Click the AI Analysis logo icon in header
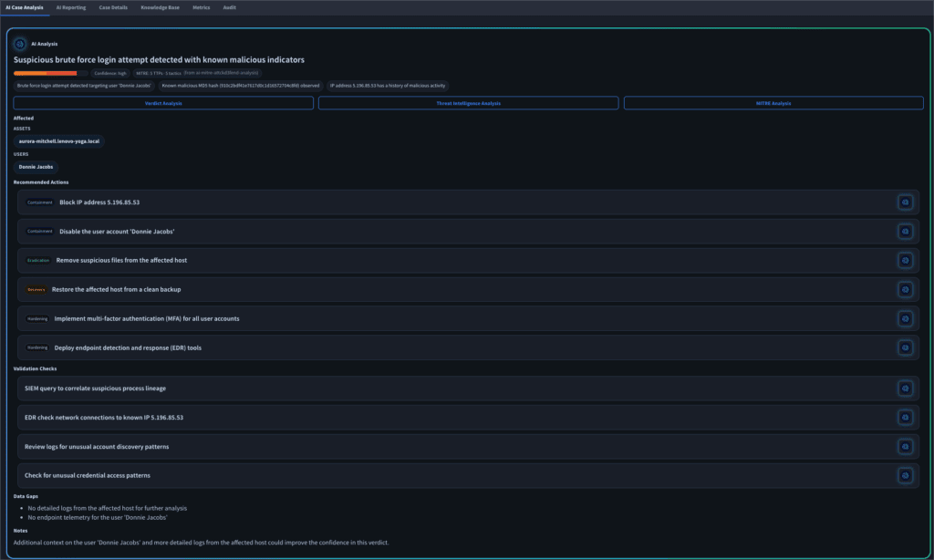The height and width of the screenshot is (560, 934). coord(20,43)
